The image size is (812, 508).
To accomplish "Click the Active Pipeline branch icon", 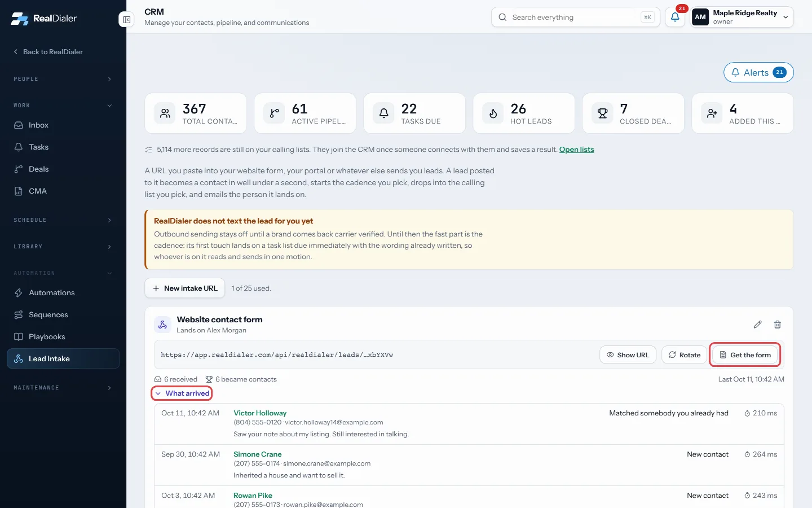I will (x=274, y=113).
